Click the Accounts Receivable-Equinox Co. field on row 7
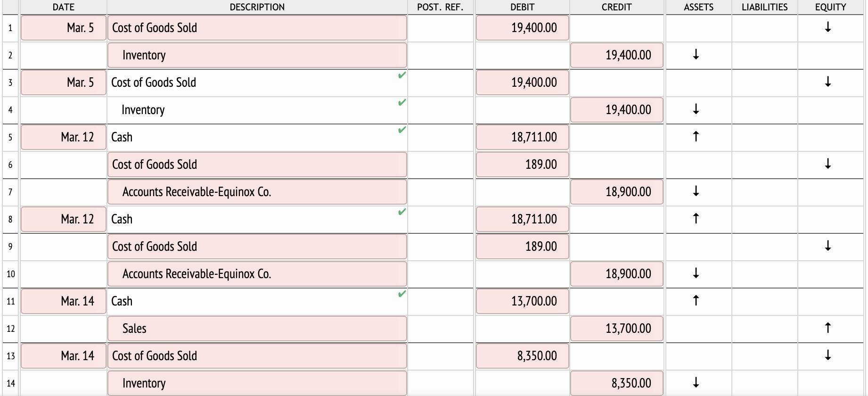 pos(257,192)
